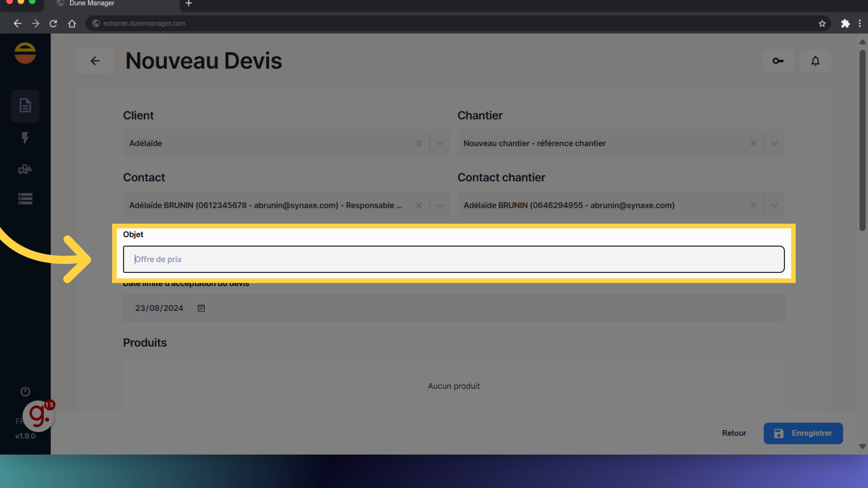Clear the Nouveau chantier selection
Viewport: 868px width, 488px height.
click(x=753, y=144)
